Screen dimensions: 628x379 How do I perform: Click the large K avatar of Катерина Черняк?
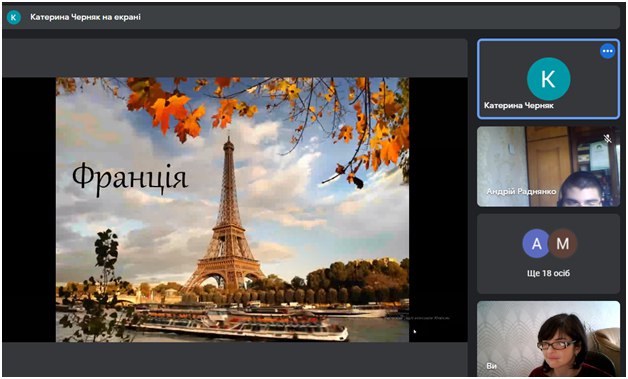(x=548, y=79)
